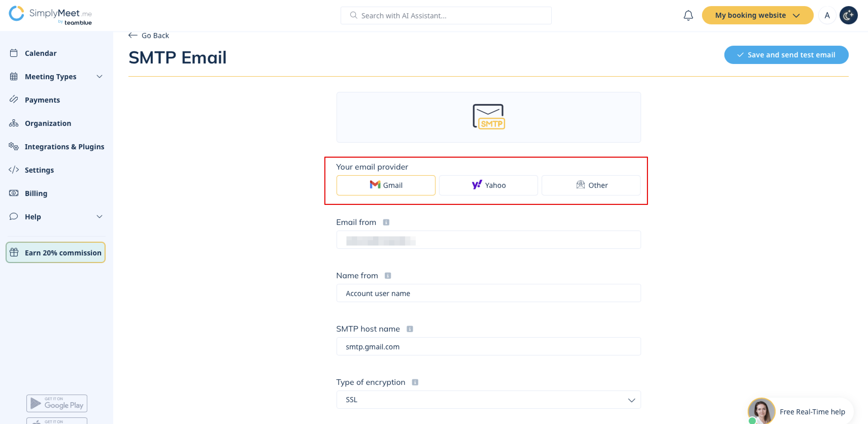Open the notifications bell
The width and height of the screenshot is (868, 424).
pyautogui.click(x=688, y=15)
